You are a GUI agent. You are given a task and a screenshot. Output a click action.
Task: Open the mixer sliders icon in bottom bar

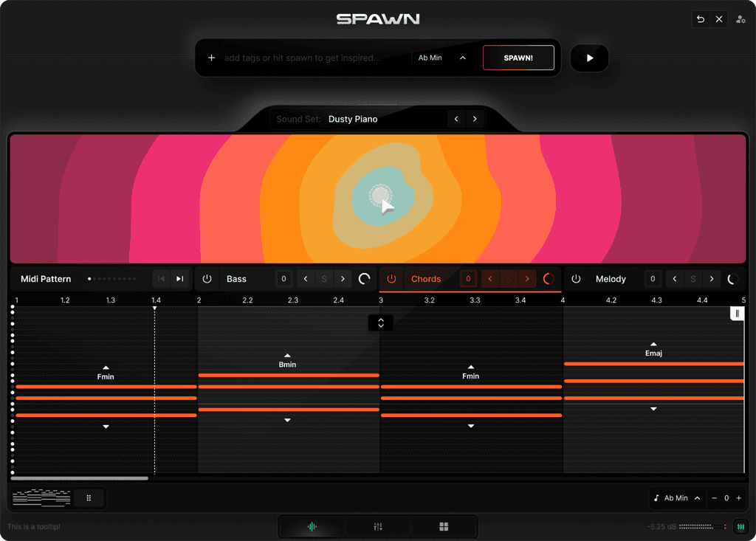click(x=377, y=526)
